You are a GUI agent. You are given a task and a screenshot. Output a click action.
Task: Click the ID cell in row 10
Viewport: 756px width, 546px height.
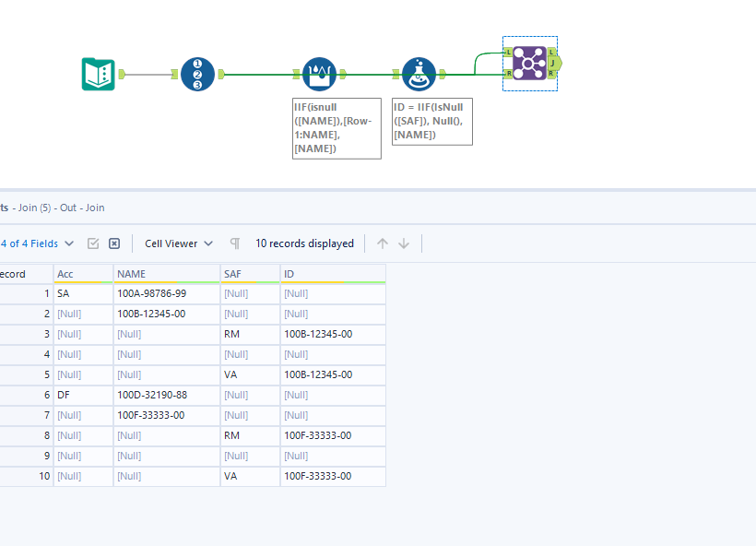click(333, 476)
